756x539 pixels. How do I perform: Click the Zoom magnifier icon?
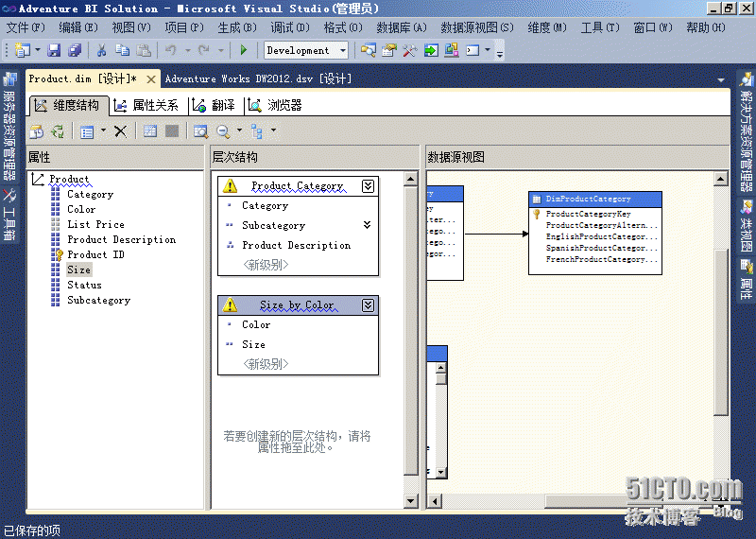(223, 131)
